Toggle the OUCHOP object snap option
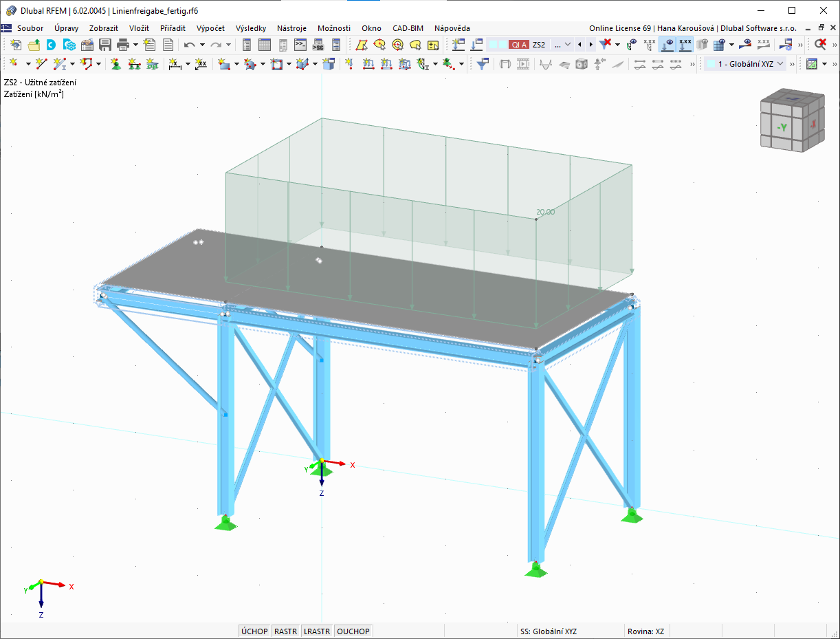Viewport: 840px width, 639px height. [x=354, y=631]
